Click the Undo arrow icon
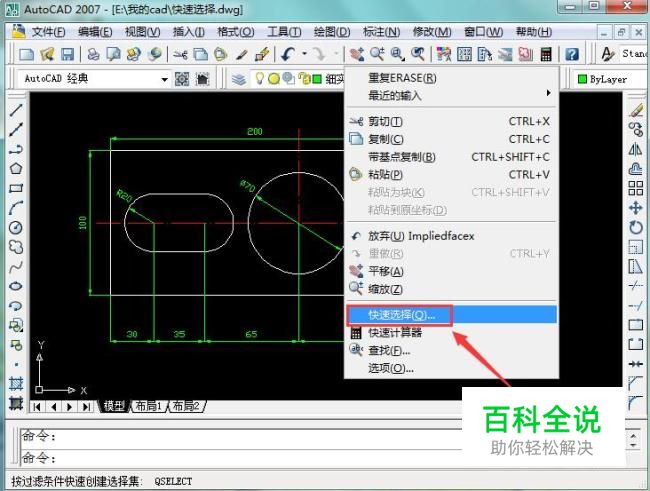The height and width of the screenshot is (491, 650). [x=288, y=54]
